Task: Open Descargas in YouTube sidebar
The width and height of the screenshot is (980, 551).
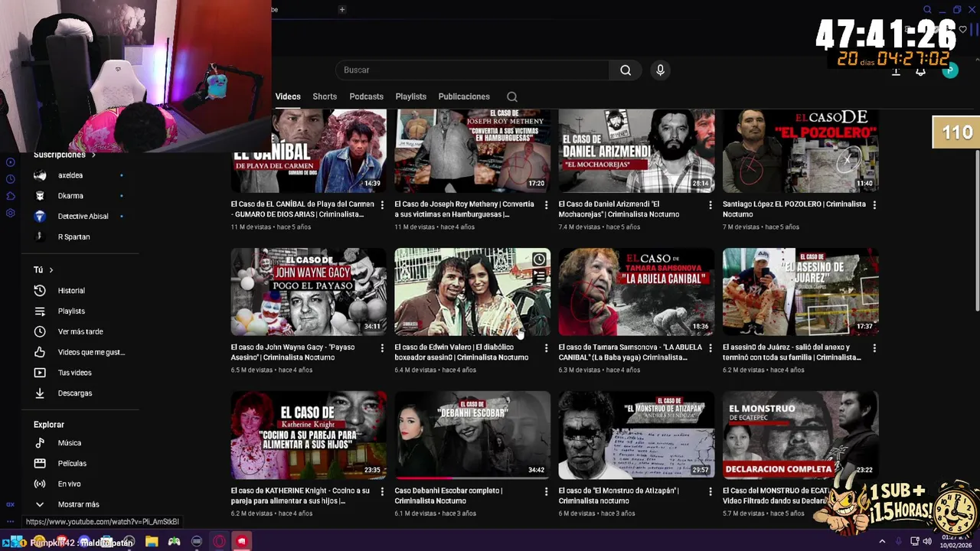Action: [x=80, y=393]
